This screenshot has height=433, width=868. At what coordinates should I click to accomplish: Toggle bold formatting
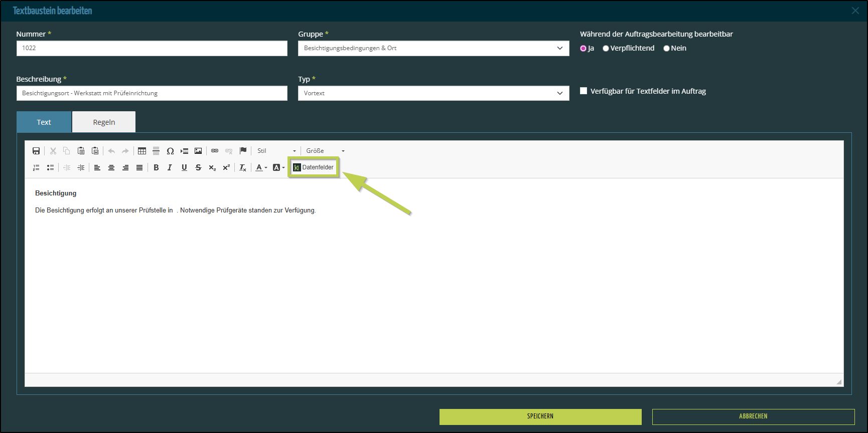pyautogui.click(x=156, y=167)
